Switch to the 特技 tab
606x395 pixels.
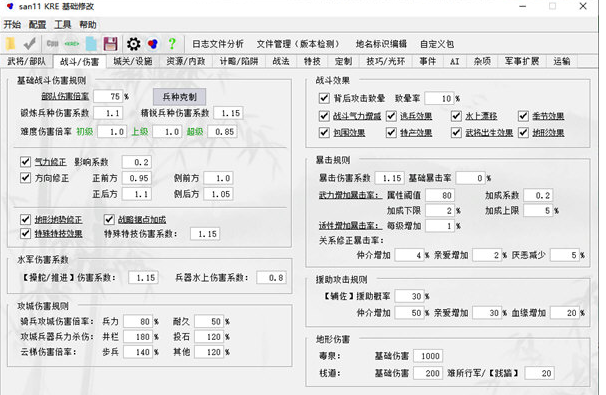tap(312, 61)
